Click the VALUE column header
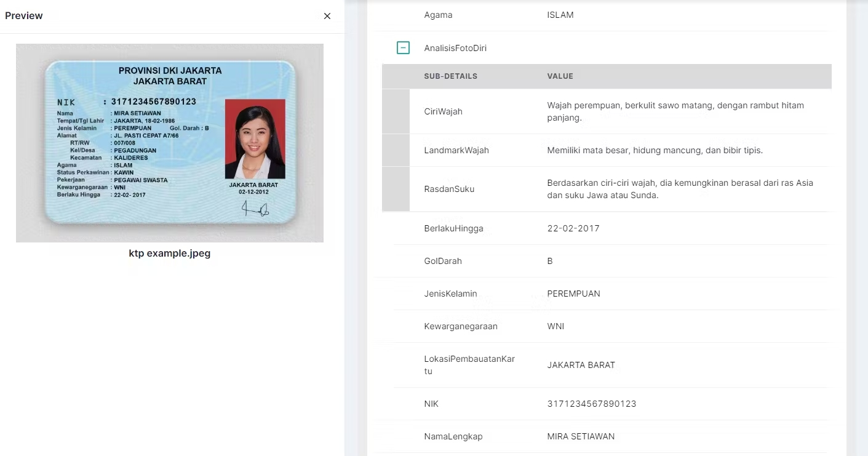 [x=560, y=76]
